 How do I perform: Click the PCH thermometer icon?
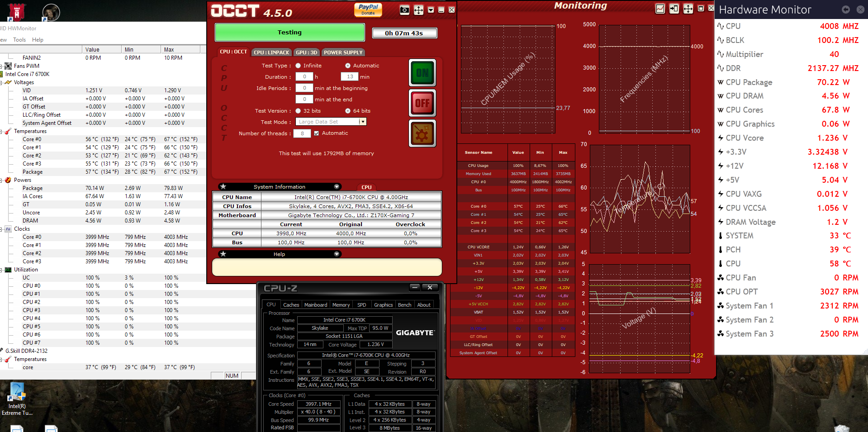pos(721,250)
